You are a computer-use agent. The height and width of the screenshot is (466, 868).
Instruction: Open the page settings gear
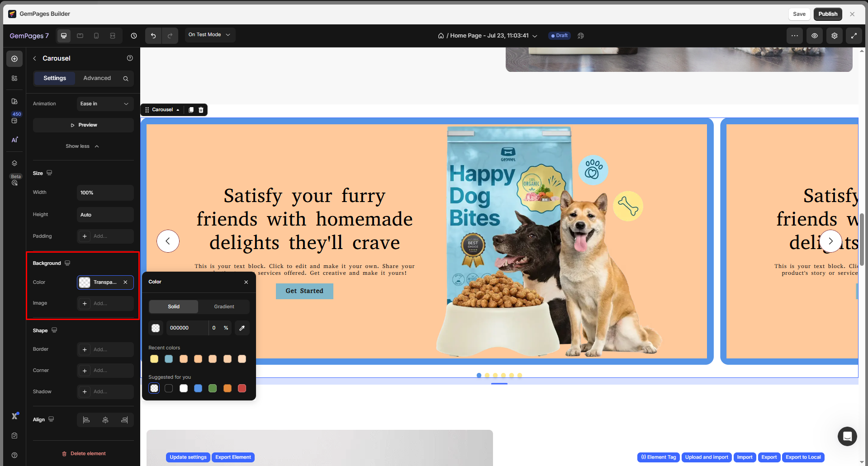click(x=835, y=36)
